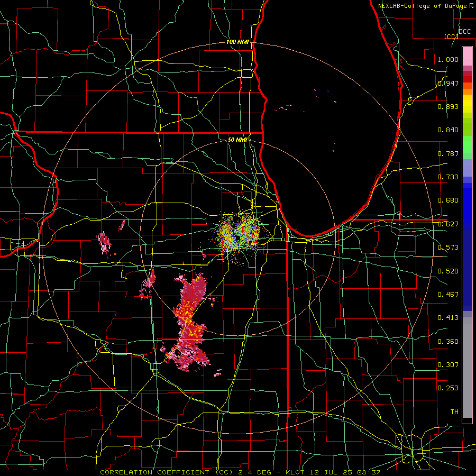The image size is (476, 476).
Task: Click the [CC] legend label
Action: (x=451, y=36)
